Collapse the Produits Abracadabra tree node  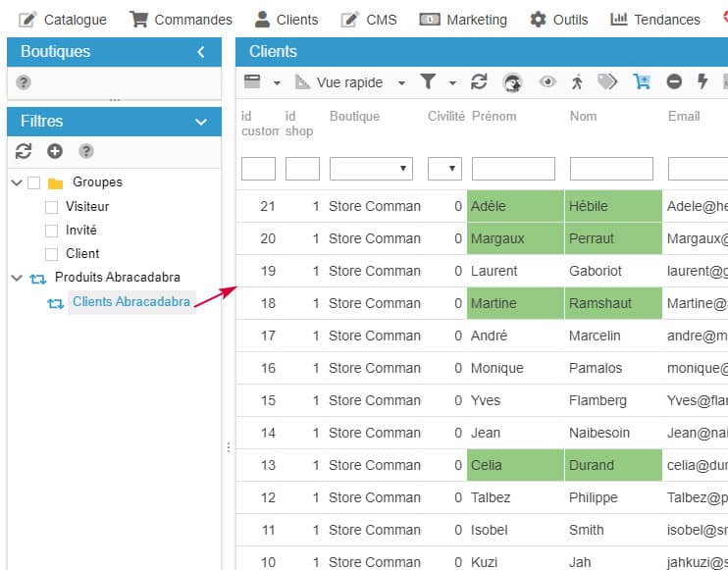pyautogui.click(x=16, y=279)
